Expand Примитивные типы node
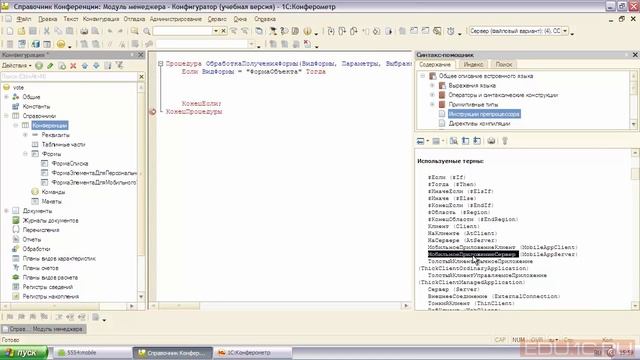 [432, 104]
